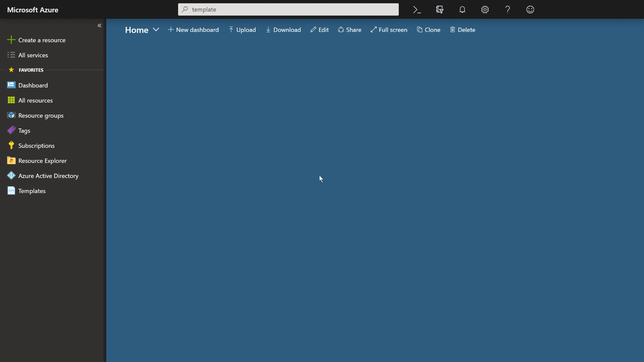Screen dimensions: 644x362
Task: Expand the Home dashboard dropdown
Action: (x=156, y=29)
